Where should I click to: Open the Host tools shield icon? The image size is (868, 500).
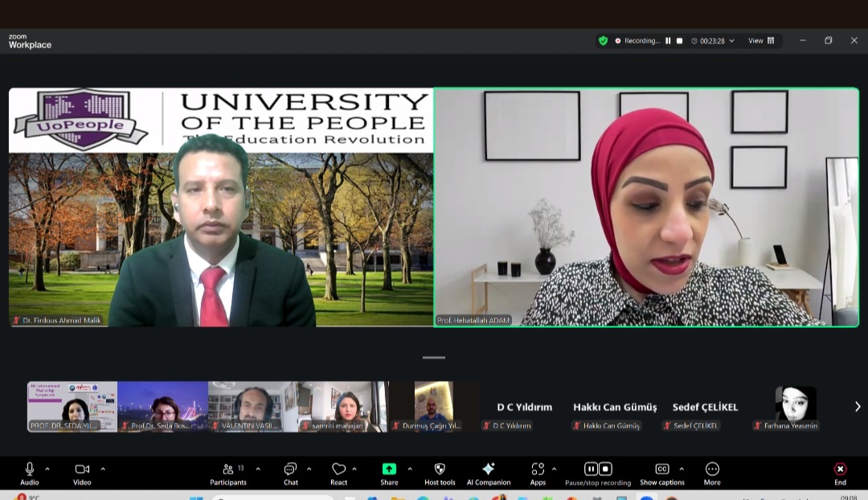[x=440, y=469]
